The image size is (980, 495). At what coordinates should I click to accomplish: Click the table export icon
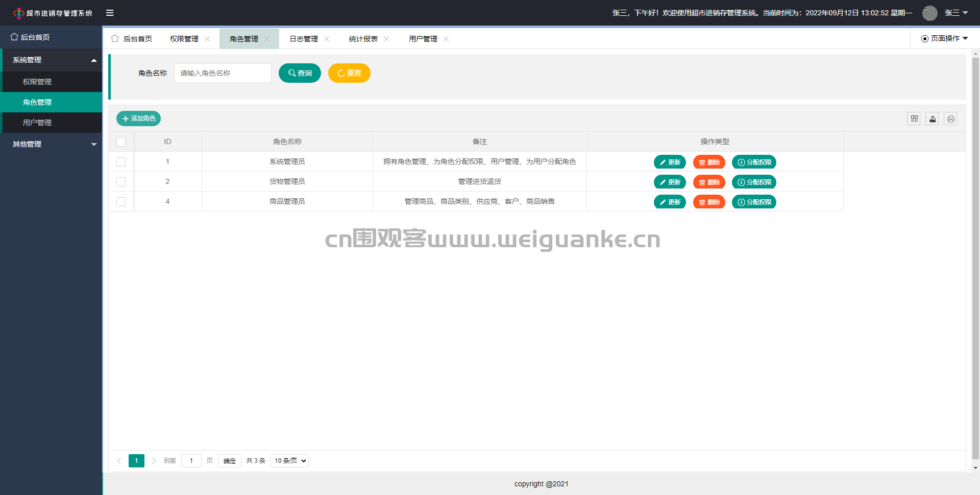932,119
